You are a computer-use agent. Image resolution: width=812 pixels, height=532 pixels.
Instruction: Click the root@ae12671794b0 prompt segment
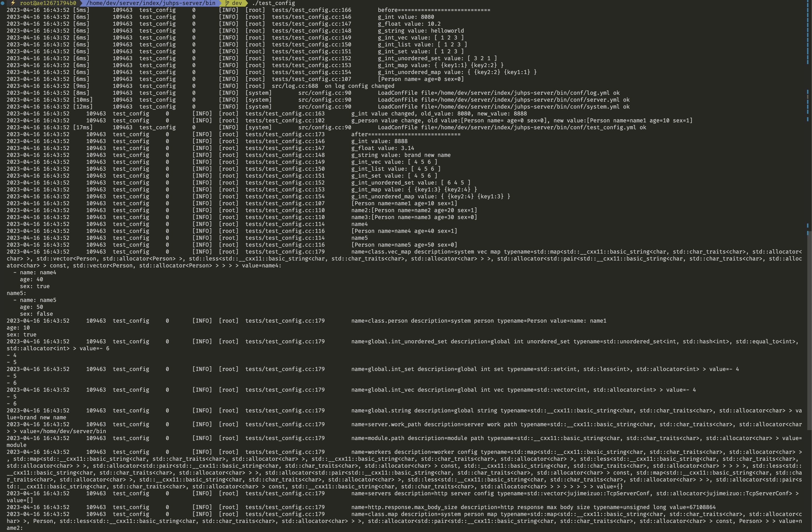[48, 3]
